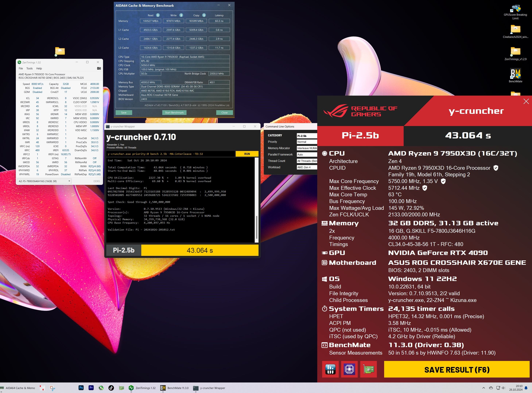
Task: Close the y-cruncher result panel with X
Action: [526, 102]
